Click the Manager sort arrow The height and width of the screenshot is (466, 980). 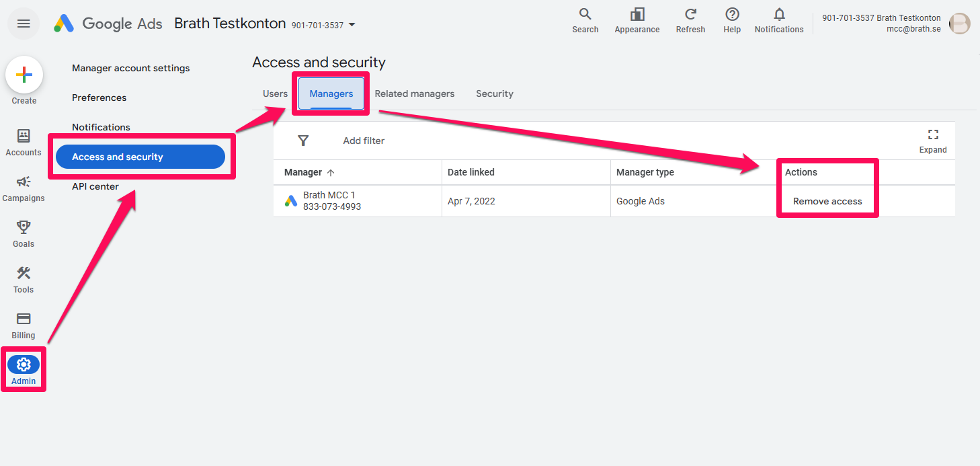331,172
